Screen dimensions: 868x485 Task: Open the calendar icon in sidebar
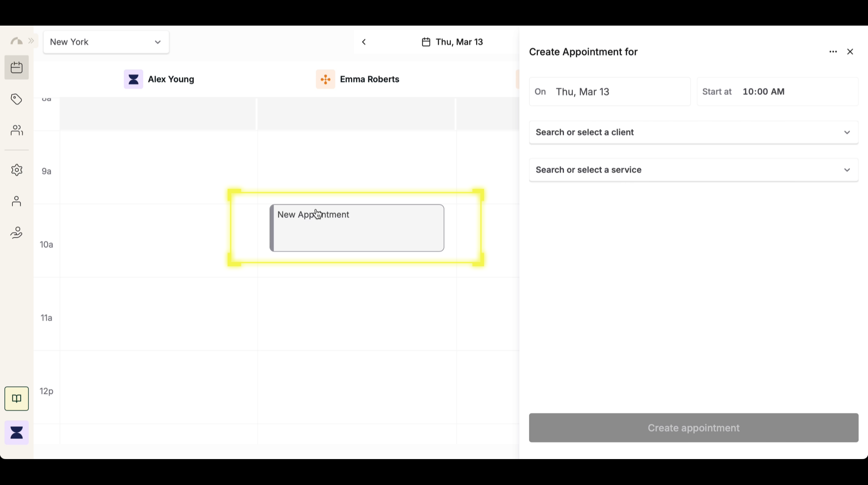click(17, 67)
